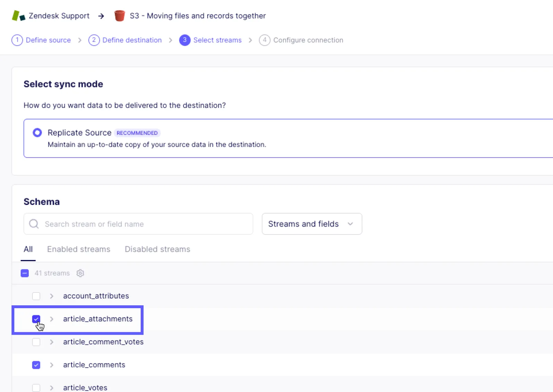
Task: Expand the article_comment_votes stream
Action: (x=51, y=342)
